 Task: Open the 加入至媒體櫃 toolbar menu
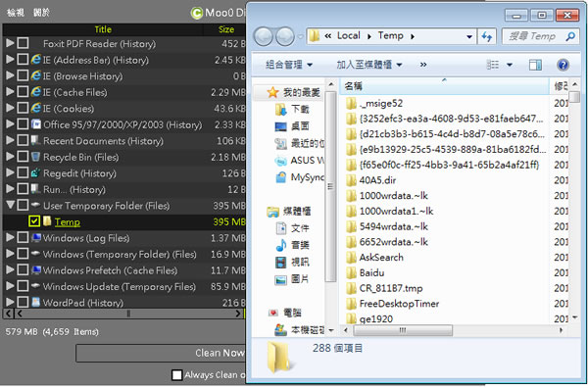(x=369, y=65)
